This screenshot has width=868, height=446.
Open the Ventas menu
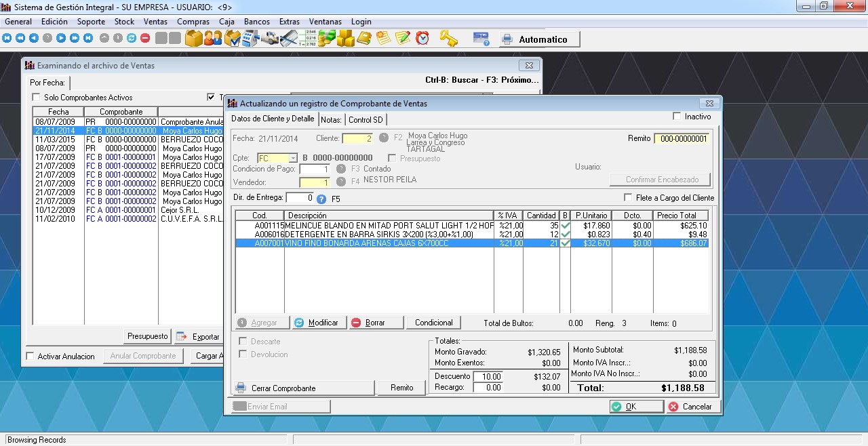click(155, 22)
